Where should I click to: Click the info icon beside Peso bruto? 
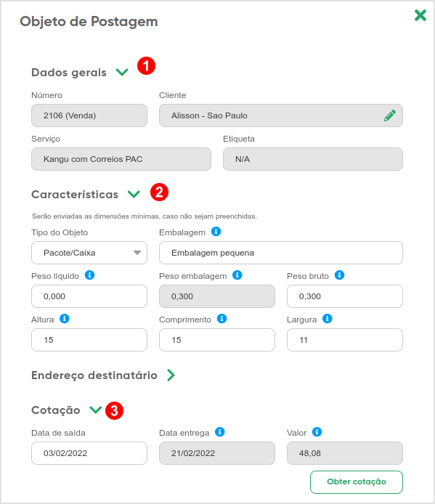click(x=340, y=275)
